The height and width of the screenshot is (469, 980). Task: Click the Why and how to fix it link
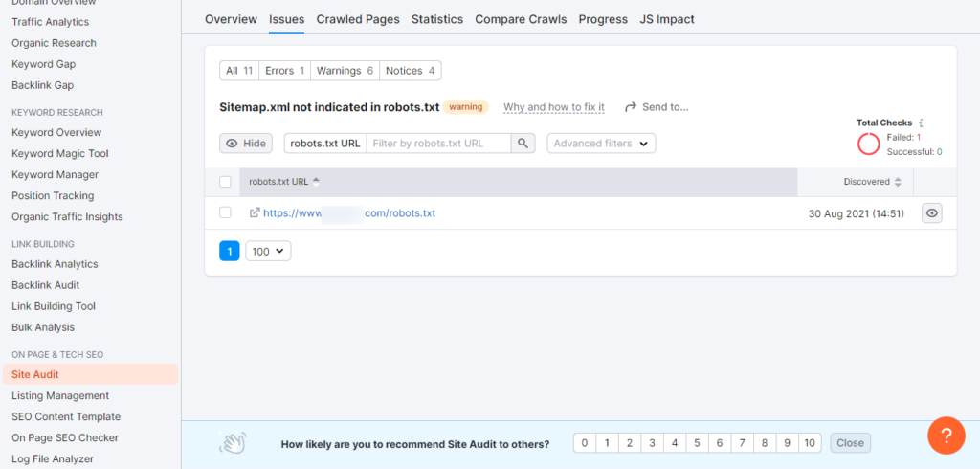coord(554,107)
